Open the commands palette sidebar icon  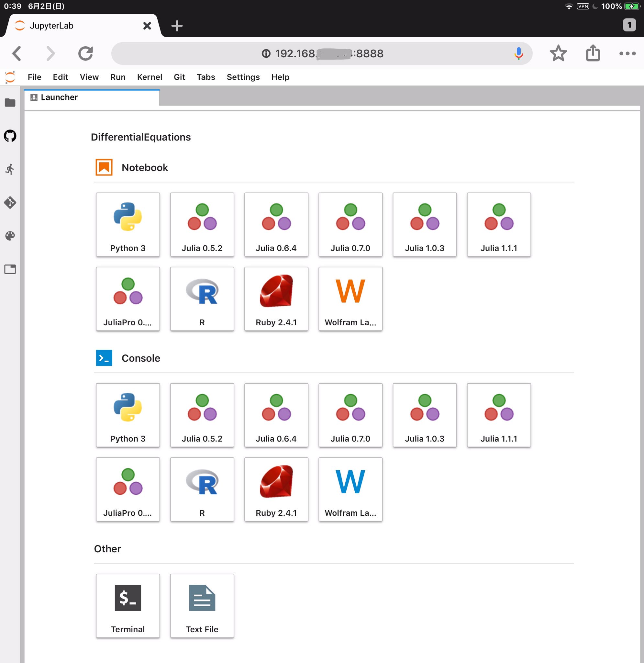click(x=10, y=236)
